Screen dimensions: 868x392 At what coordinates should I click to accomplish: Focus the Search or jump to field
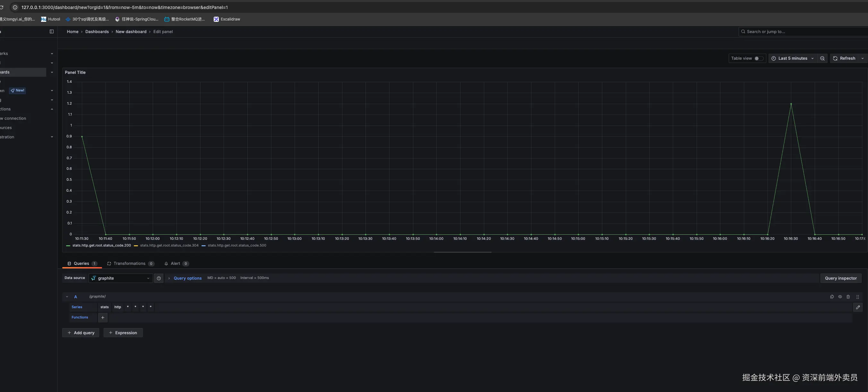802,32
